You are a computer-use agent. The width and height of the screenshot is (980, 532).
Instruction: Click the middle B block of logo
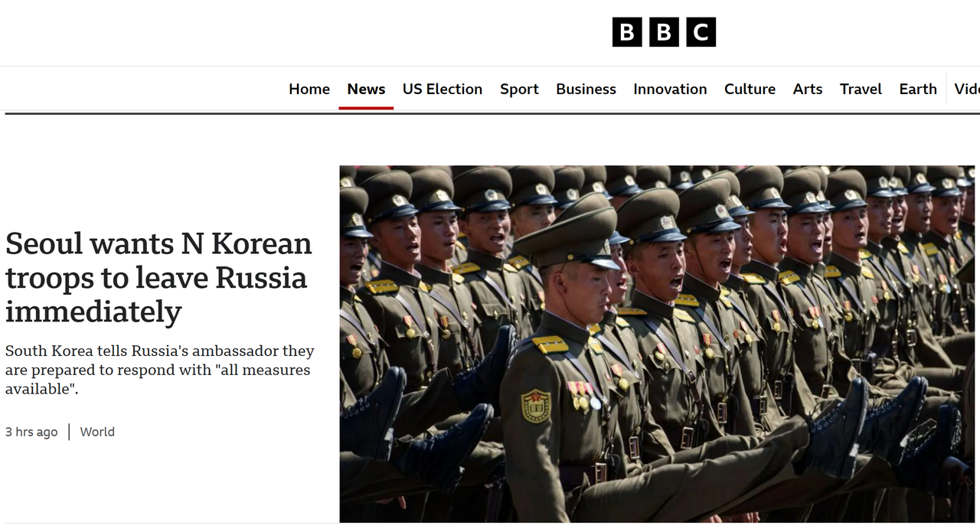click(664, 32)
